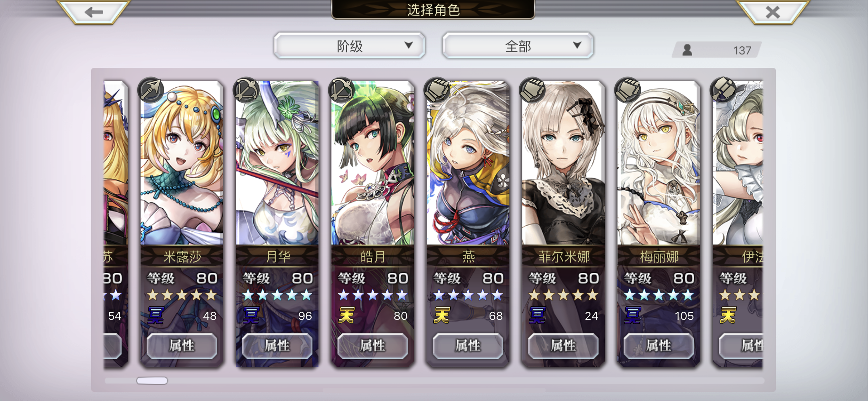Open 属性 for 米露莎
Viewport: 868px width, 401px height.
click(182, 345)
